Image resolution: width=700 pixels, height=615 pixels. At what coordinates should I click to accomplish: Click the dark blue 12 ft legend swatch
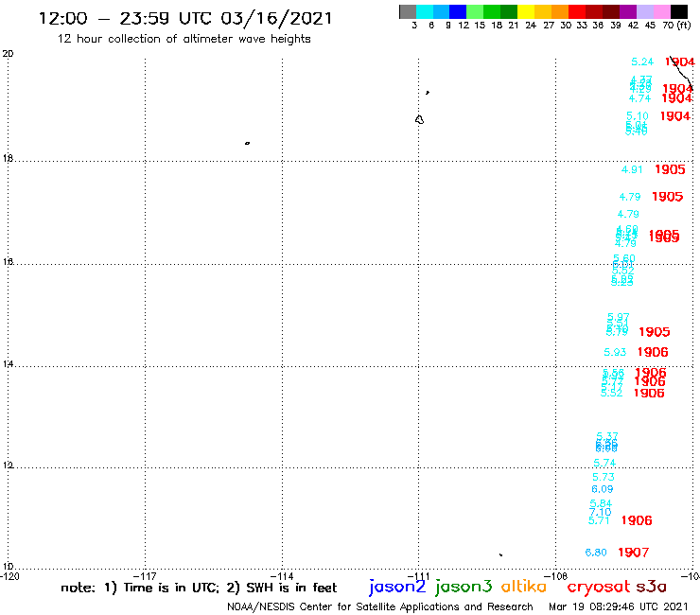click(x=458, y=11)
